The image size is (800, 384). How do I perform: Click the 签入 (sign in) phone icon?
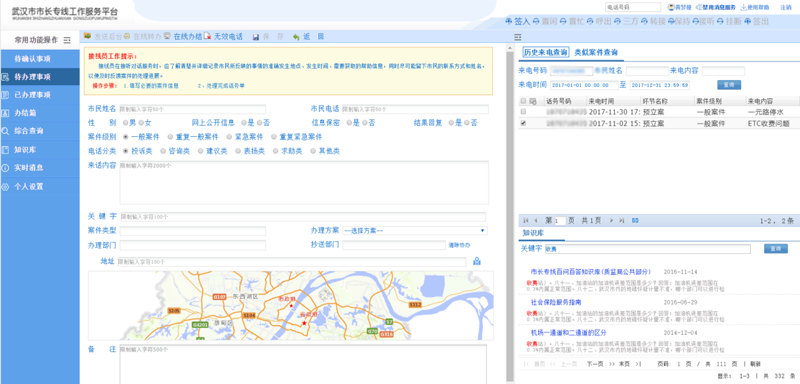coord(508,21)
